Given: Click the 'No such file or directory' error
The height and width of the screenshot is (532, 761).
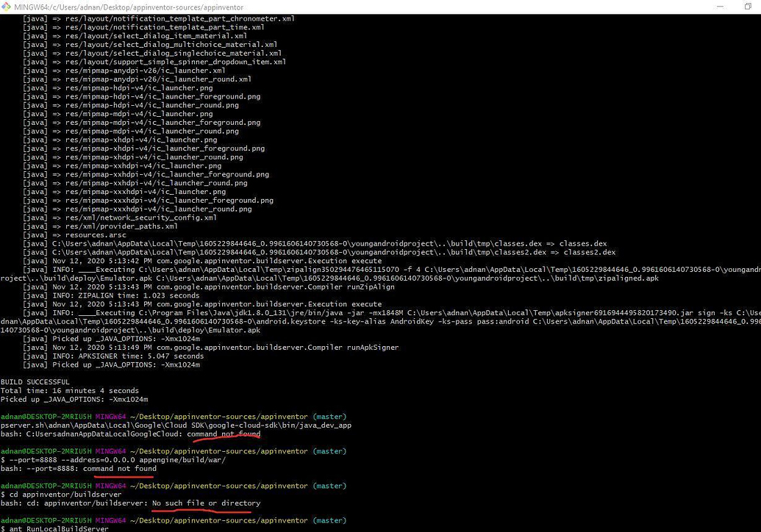Looking at the screenshot, I should 205,503.
